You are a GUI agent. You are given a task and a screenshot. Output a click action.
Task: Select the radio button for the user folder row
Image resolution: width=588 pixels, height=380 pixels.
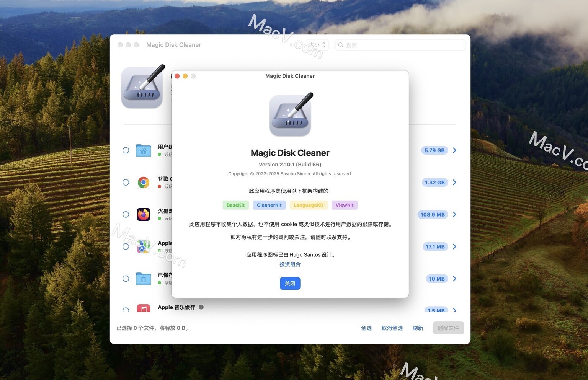[x=126, y=150]
